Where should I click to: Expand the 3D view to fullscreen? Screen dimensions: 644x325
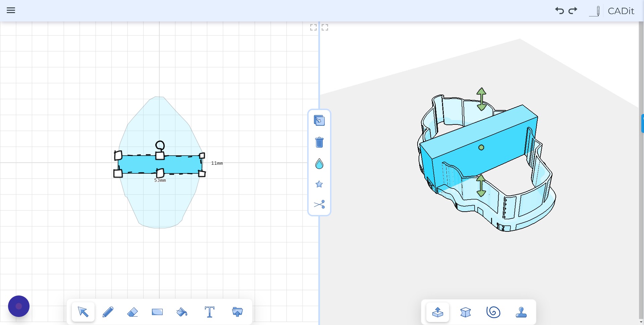coord(325,28)
